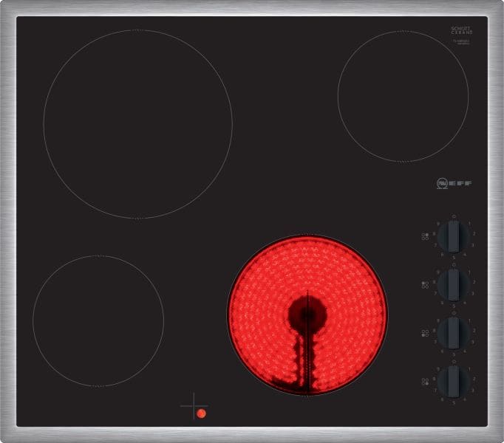Click the number 1 beside the topmost knob

(x=469, y=224)
